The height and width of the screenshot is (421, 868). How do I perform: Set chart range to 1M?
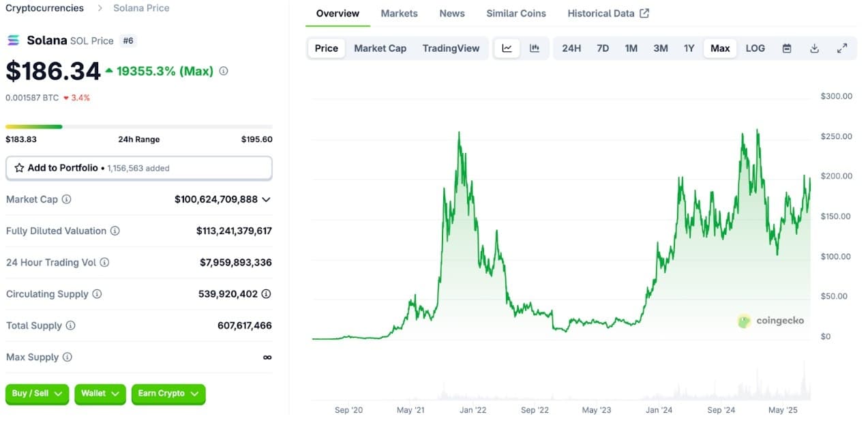631,48
